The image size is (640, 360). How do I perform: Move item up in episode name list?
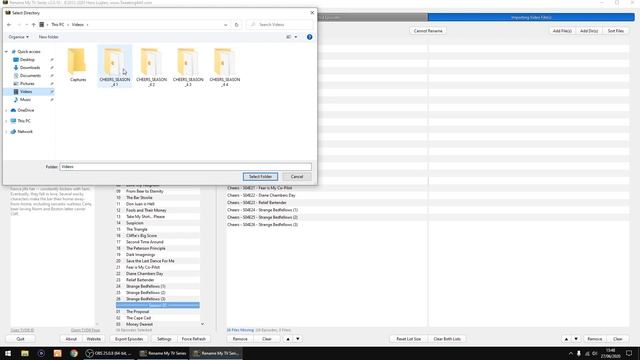288,339
